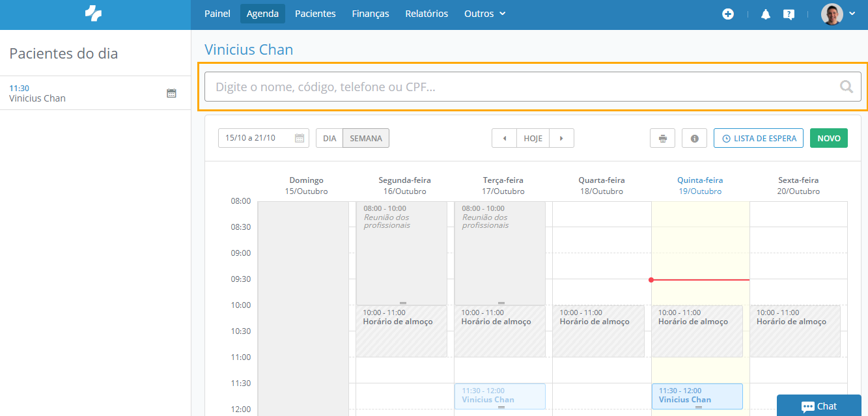Jump to today with HOJE button
Image resolution: width=868 pixels, height=416 pixels.
[533, 138]
